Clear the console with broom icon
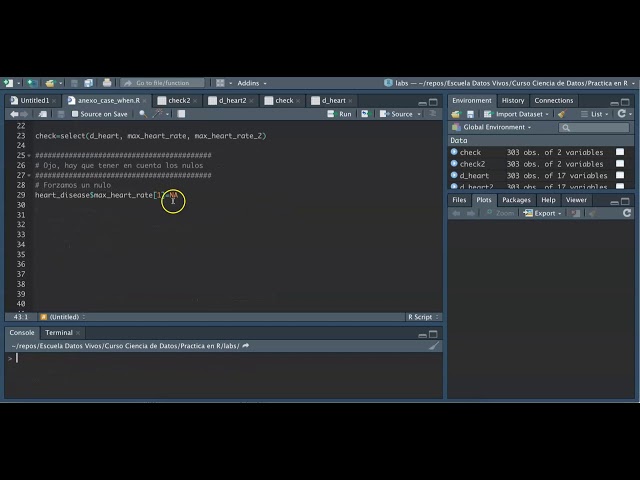640x480 pixels. click(434, 346)
